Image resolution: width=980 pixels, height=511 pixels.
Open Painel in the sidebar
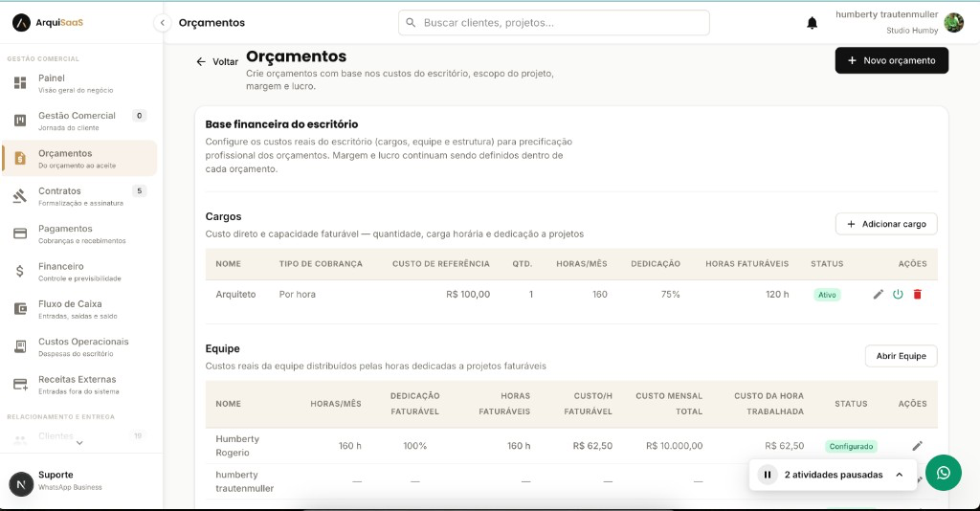coord(79,83)
